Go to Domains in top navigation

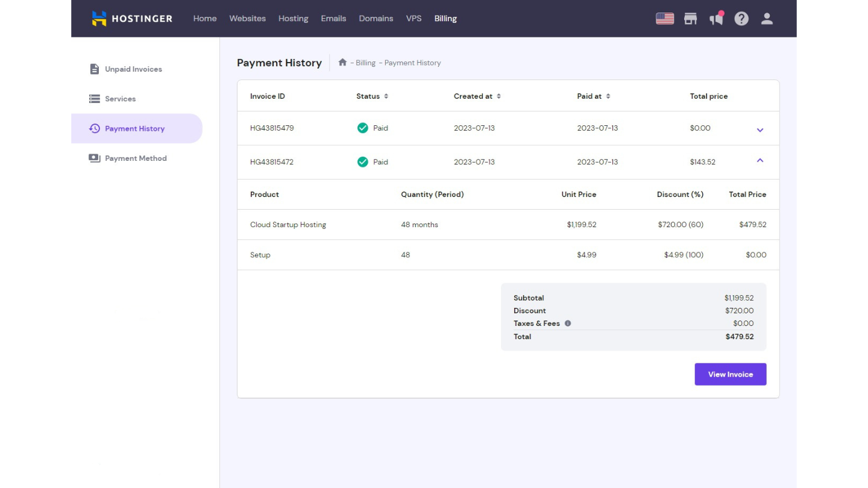tap(376, 19)
